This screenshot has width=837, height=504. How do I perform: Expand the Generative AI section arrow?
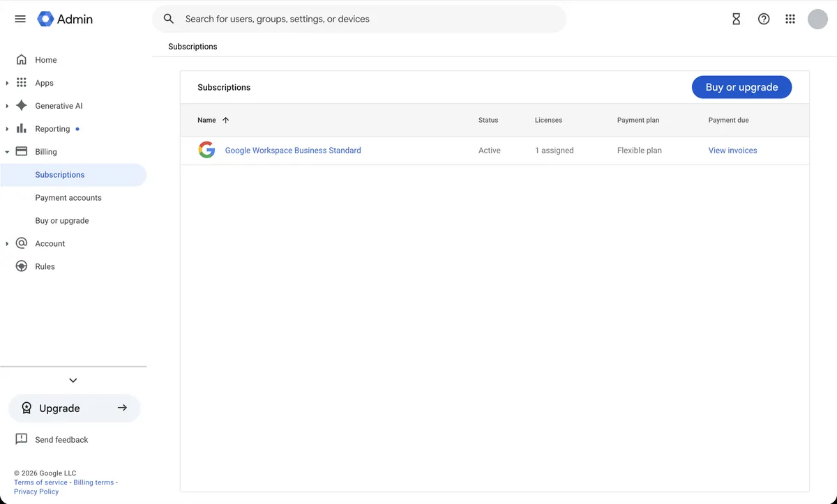pos(7,106)
